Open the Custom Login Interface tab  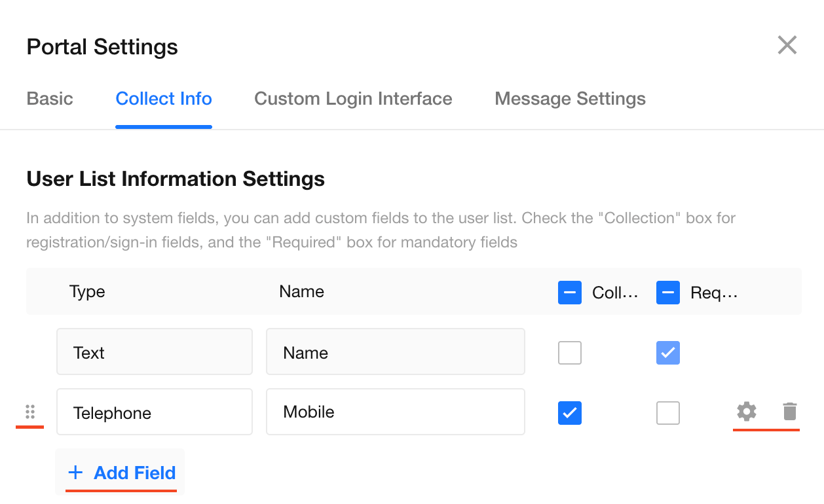tap(353, 99)
